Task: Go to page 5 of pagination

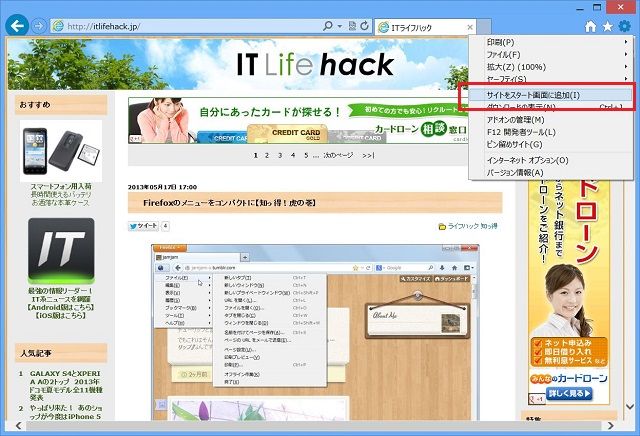Action: point(306,155)
